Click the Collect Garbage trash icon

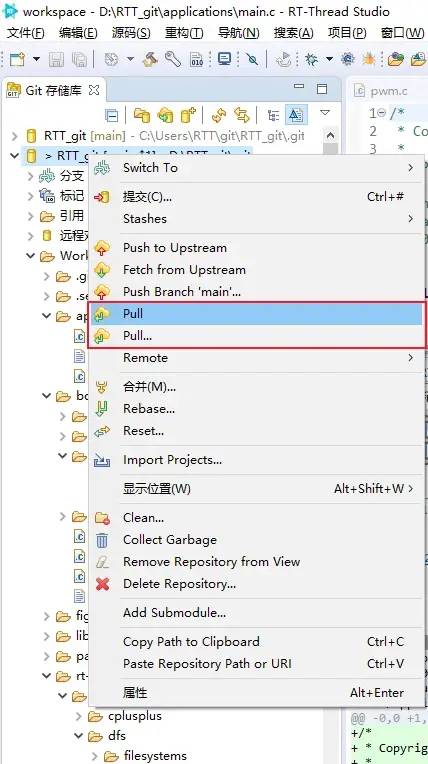coord(102,540)
